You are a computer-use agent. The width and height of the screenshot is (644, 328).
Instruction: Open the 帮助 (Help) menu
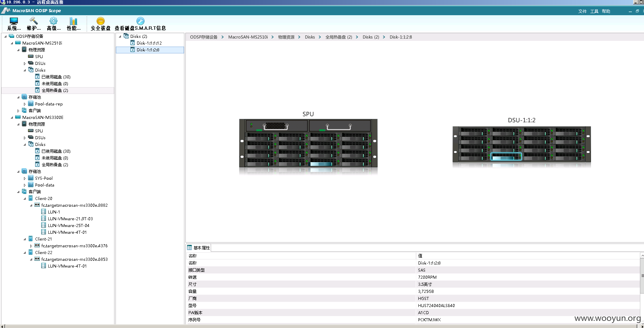click(606, 11)
